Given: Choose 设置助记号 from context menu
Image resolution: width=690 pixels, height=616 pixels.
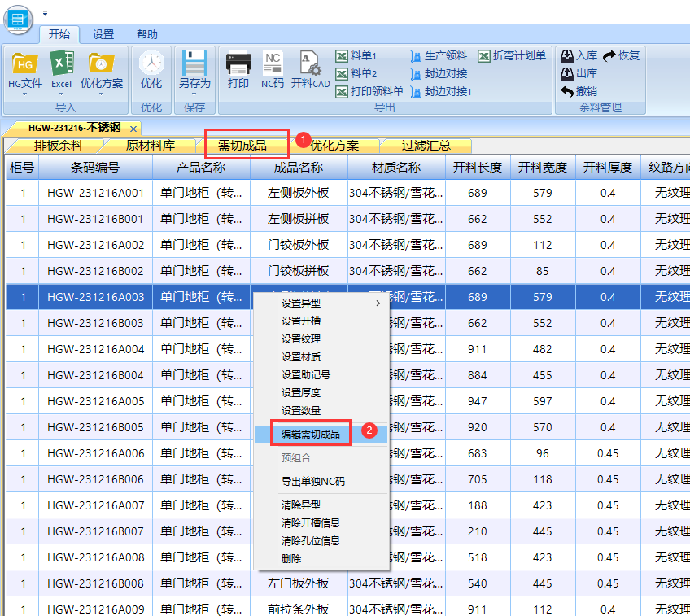Looking at the screenshot, I should (x=321, y=375).
